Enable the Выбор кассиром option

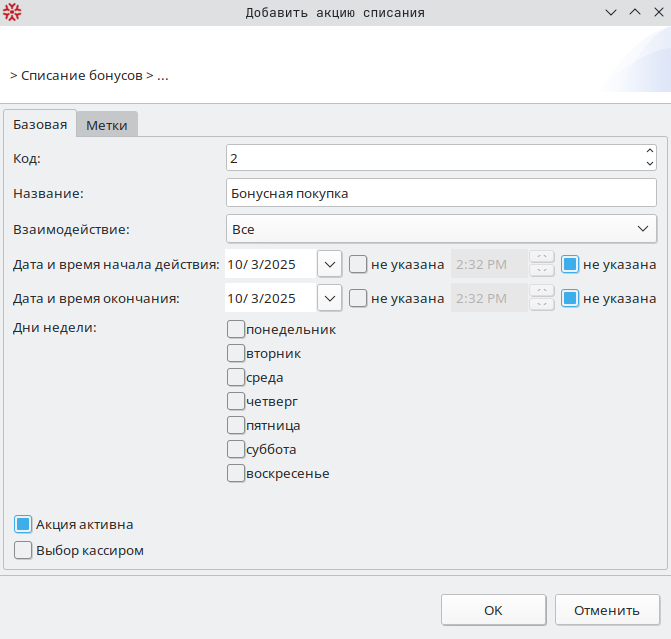[23, 550]
